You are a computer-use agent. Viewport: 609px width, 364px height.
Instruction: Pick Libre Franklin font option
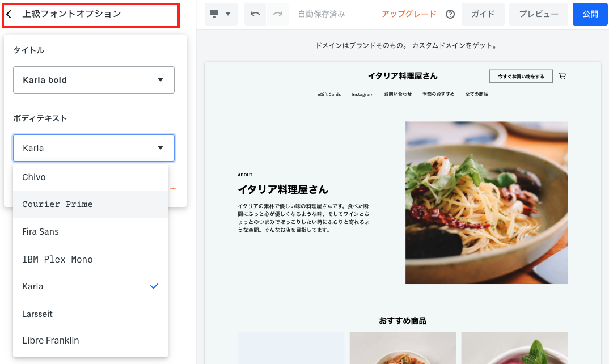pos(90,340)
